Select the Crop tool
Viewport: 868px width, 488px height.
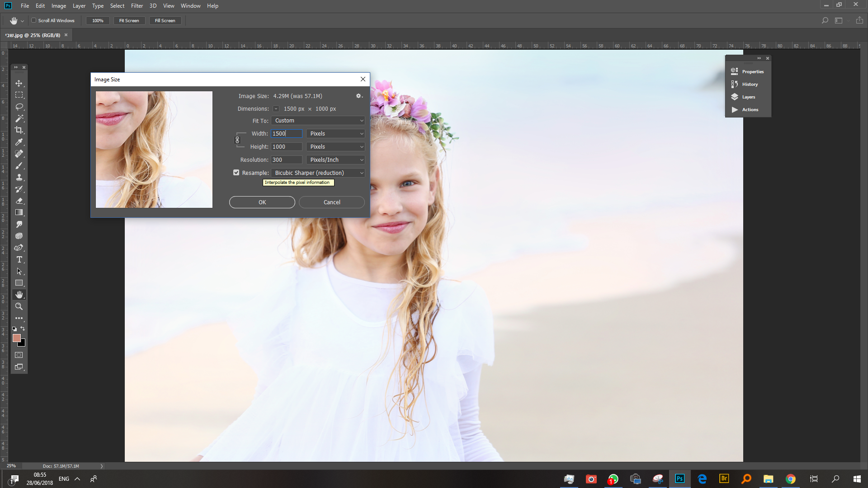tap(19, 130)
